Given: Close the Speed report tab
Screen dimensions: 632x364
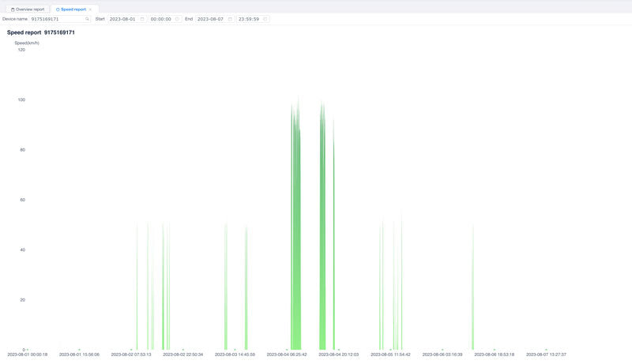Looking at the screenshot, I should [90, 9].
